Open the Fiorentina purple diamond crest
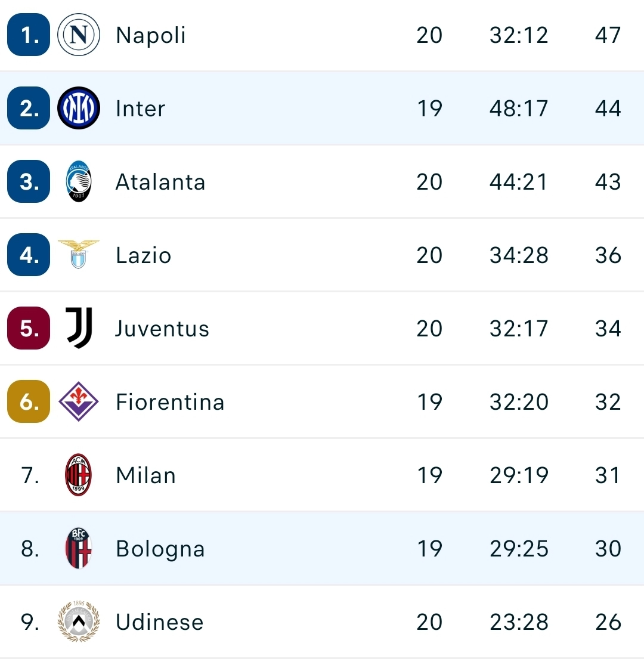644x671 pixels. (79, 401)
